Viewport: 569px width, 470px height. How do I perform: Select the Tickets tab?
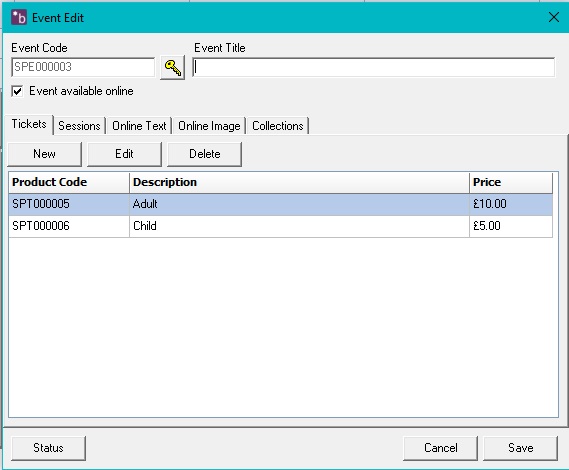coord(29,124)
